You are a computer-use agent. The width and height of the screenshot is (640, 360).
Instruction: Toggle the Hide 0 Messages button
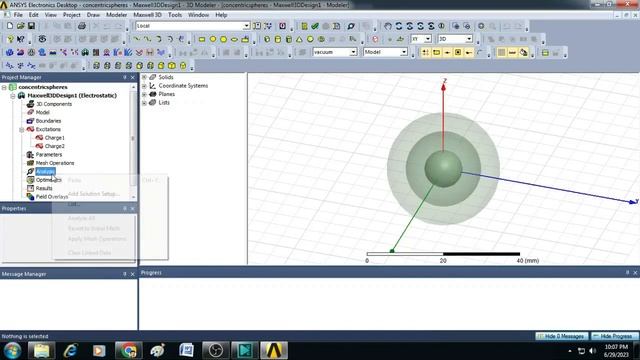coord(562,336)
